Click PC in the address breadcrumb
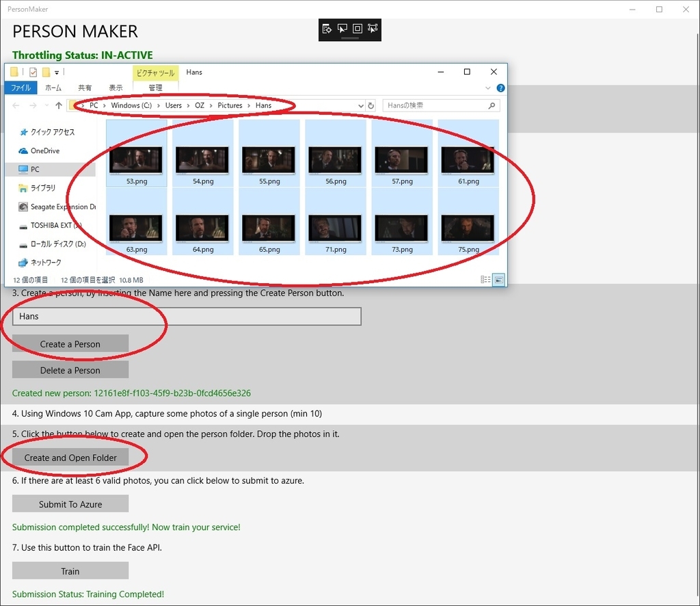The width and height of the screenshot is (700, 606). (94, 105)
